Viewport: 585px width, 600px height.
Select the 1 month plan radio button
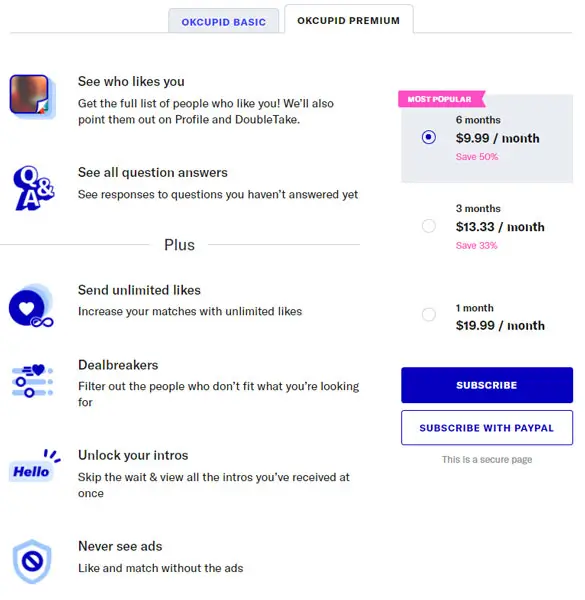(429, 315)
